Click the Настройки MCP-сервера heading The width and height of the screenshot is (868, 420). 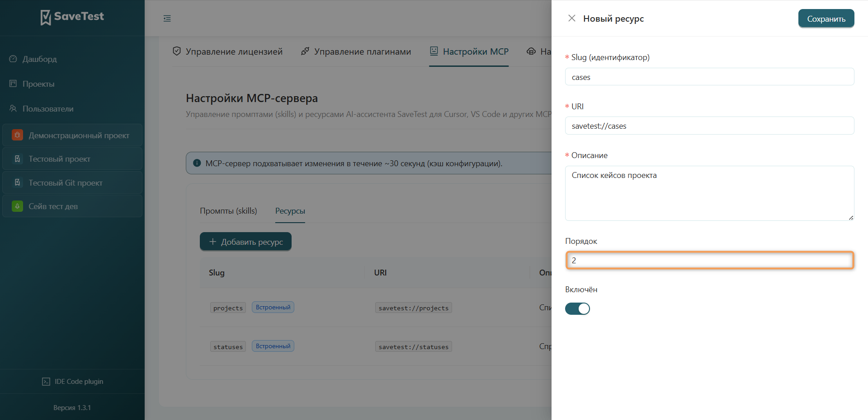(252, 98)
